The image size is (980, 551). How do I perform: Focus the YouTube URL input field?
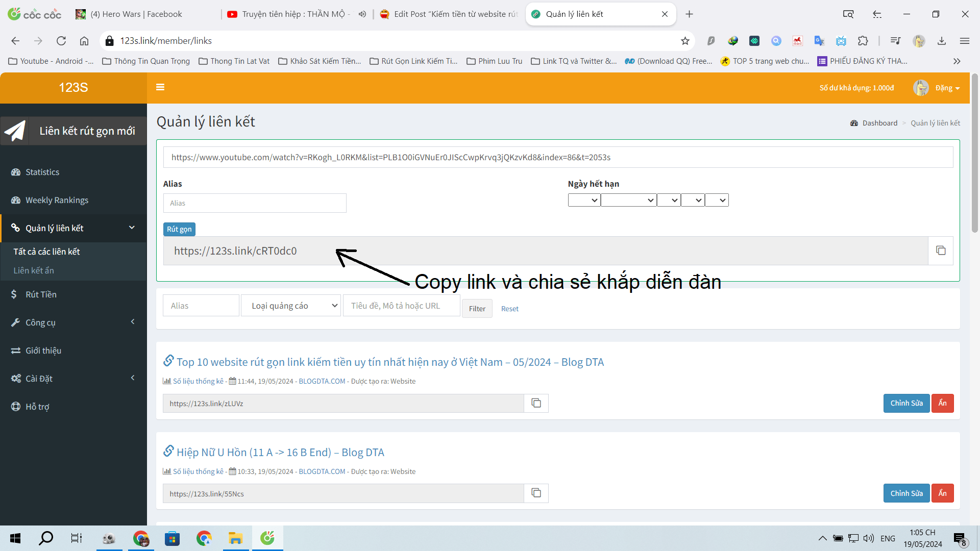[x=558, y=157]
